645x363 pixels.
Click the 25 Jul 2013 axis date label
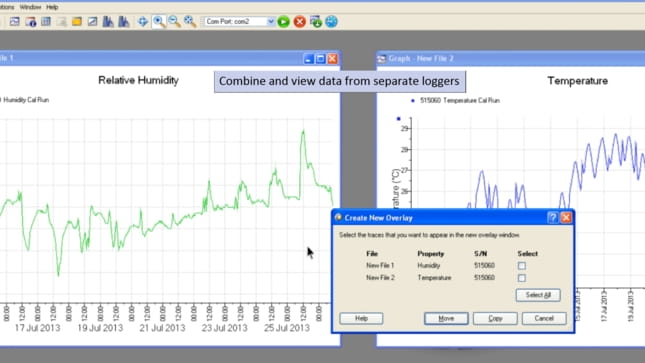coord(287,328)
